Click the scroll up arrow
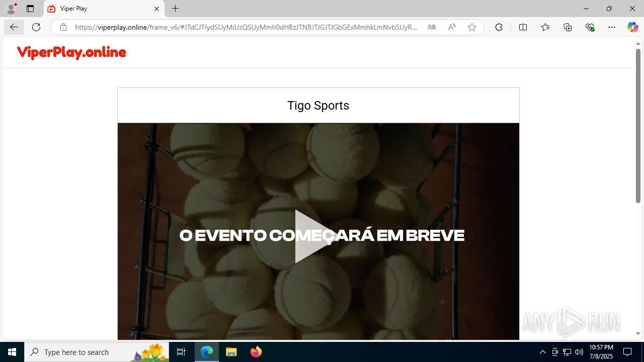The width and height of the screenshot is (644, 362). point(638,44)
